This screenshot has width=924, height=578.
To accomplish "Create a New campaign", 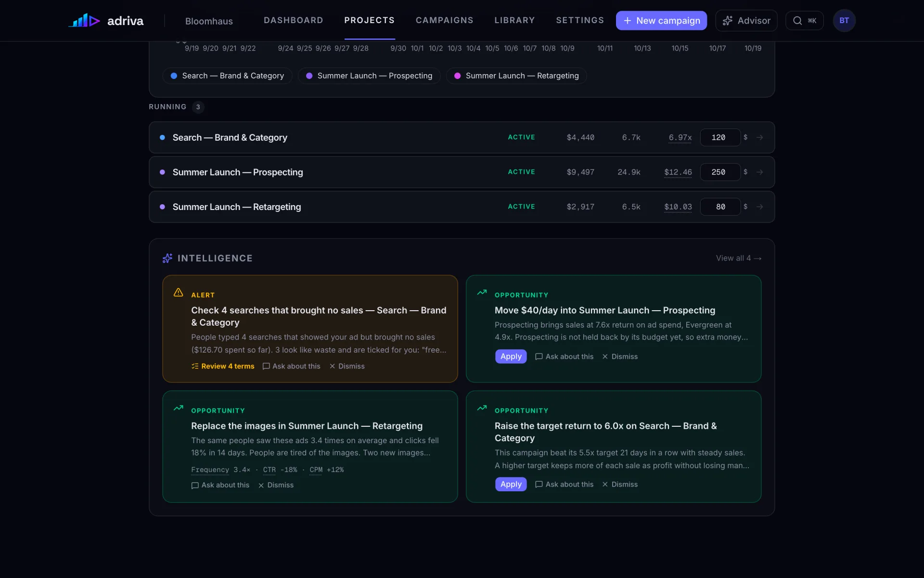I will (x=661, y=20).
